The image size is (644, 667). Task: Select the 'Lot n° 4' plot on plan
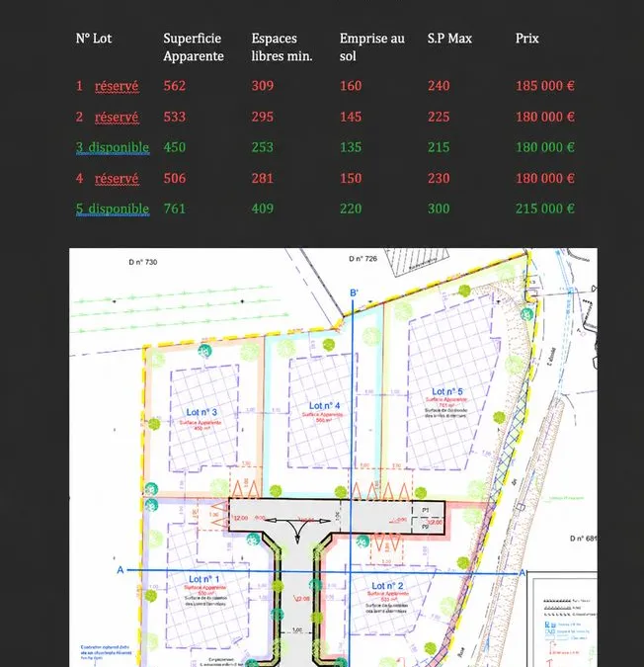[x=324, y=406]
